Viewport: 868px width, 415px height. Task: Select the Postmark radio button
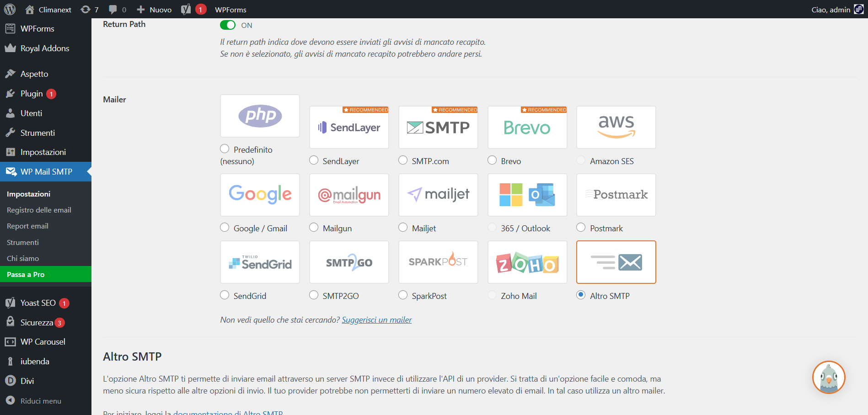click(581, 227)
